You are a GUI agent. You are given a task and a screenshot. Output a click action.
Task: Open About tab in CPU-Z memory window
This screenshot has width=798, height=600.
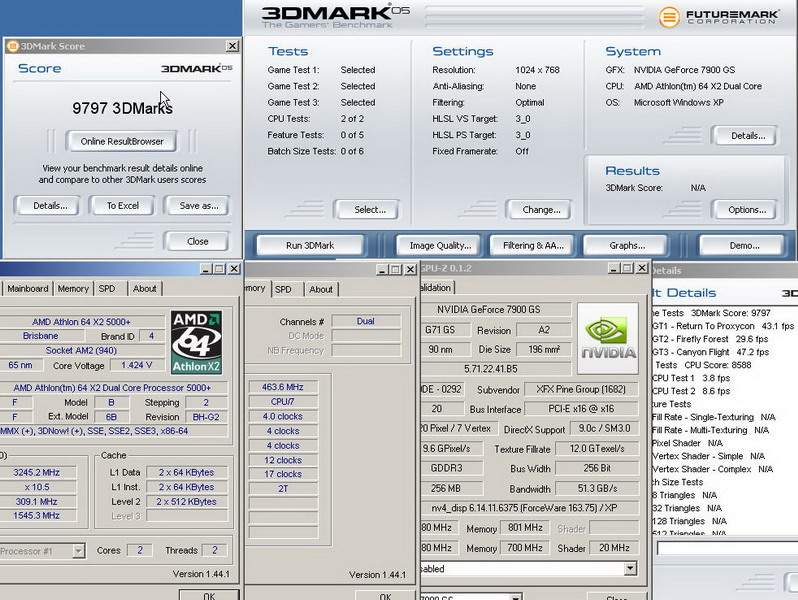tap(321, 290)
